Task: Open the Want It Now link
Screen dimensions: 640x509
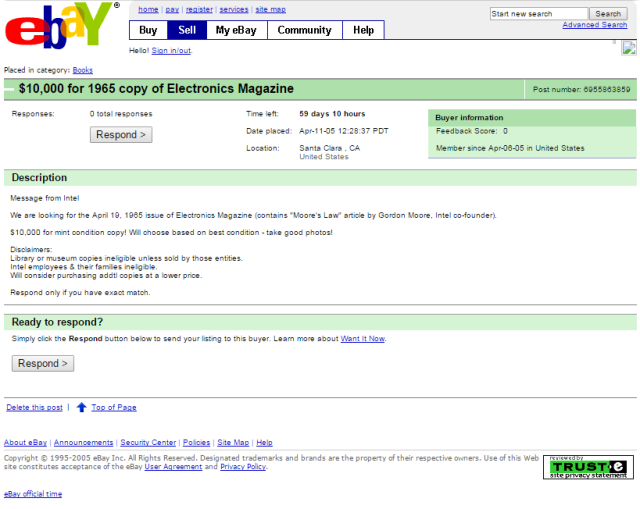Action: [362, 338]
